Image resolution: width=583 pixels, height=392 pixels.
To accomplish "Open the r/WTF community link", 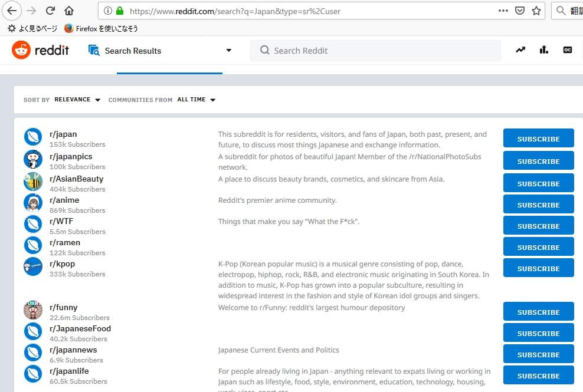I will point(61,221).
